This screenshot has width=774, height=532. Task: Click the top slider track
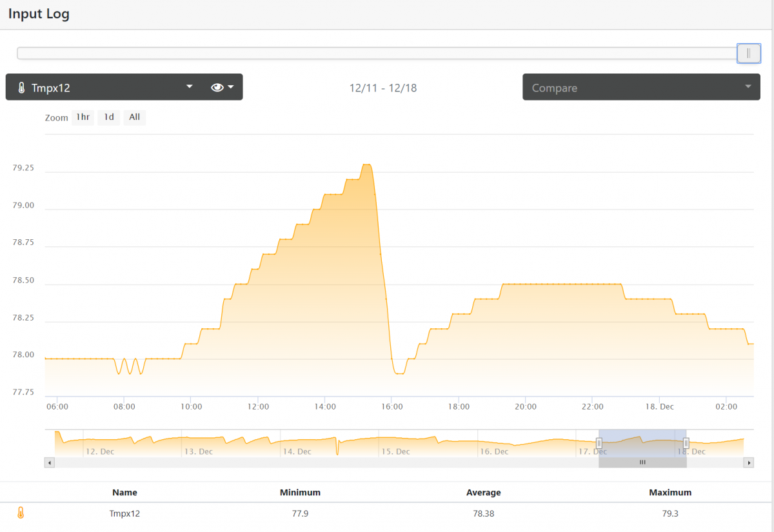pos(377,54)
